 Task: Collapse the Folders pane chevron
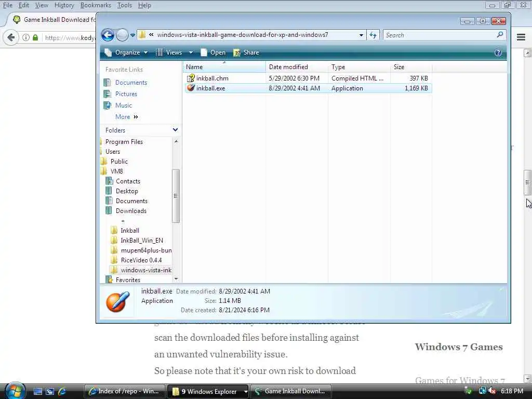click(x=175, y=130)
